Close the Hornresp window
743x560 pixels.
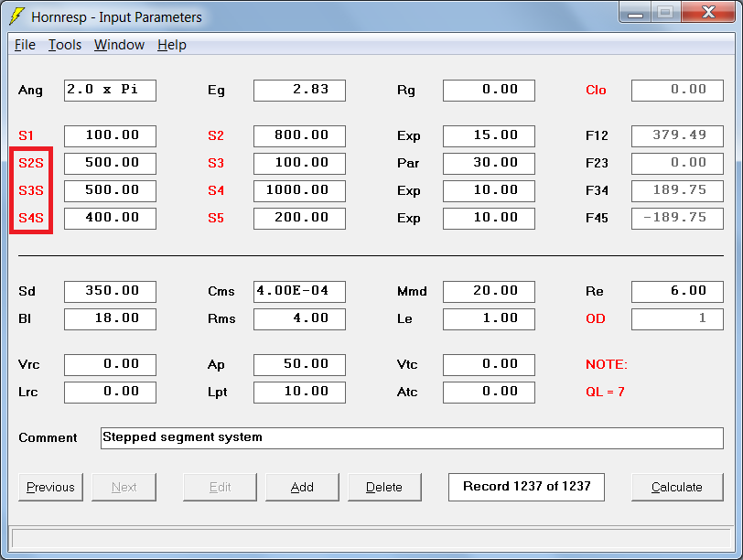click(708, 12)
